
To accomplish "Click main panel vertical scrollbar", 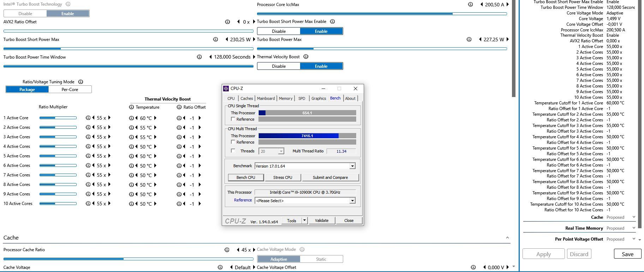I will [x=514, y=48].
